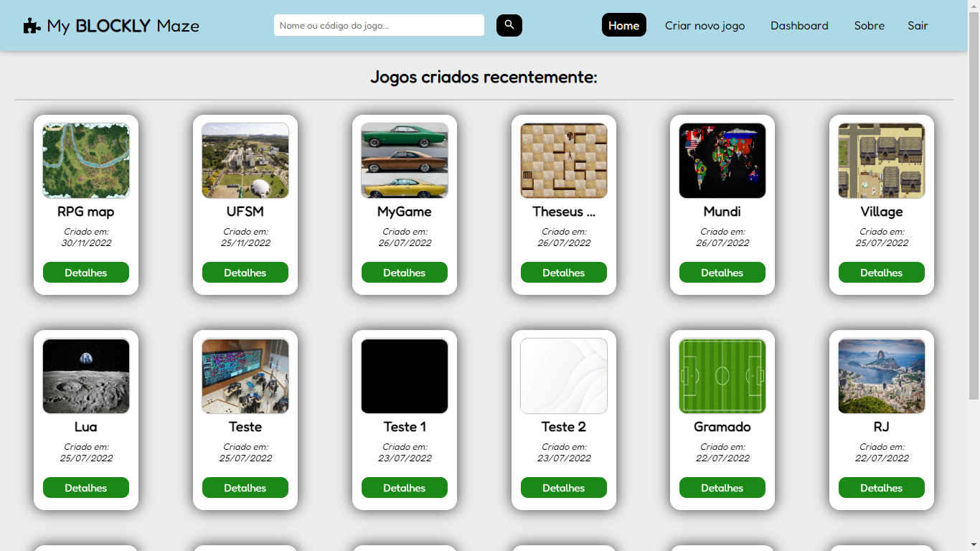Click My BLOCKLY Maze title text

point(123,26)
